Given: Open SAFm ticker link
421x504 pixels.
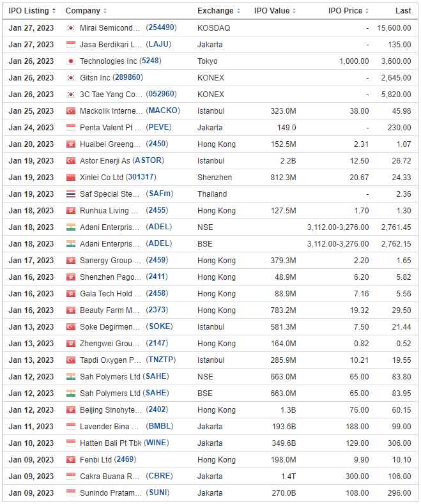Looking at the screenshot, I should coord(160,194).
